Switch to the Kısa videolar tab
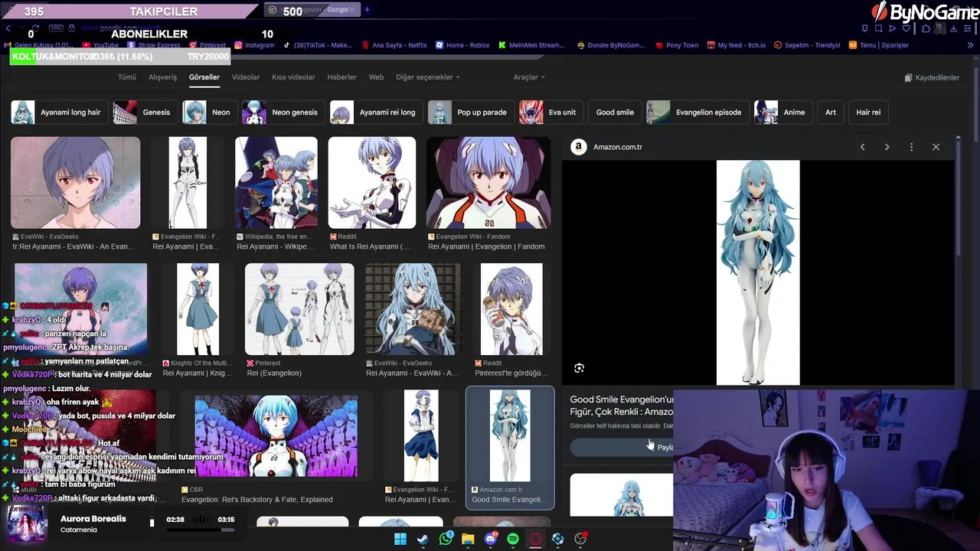This screenshot has height=551, width=980. [293, 77]
